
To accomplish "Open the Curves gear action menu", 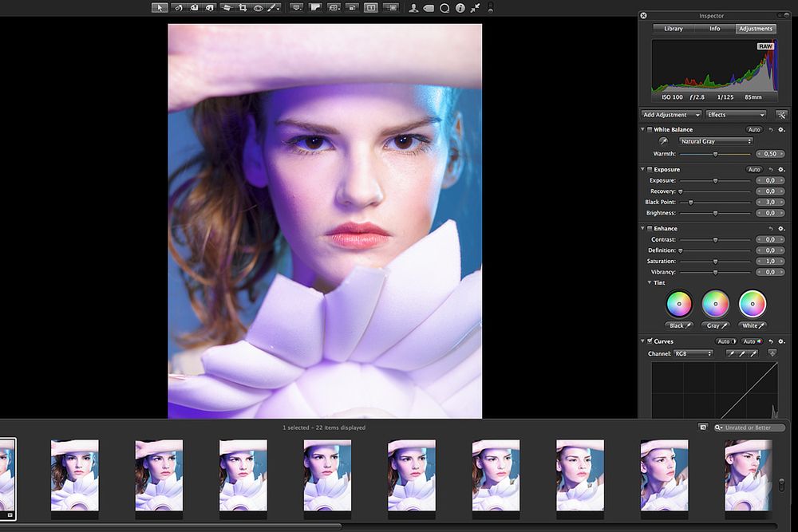I will (x=782, y=341).
